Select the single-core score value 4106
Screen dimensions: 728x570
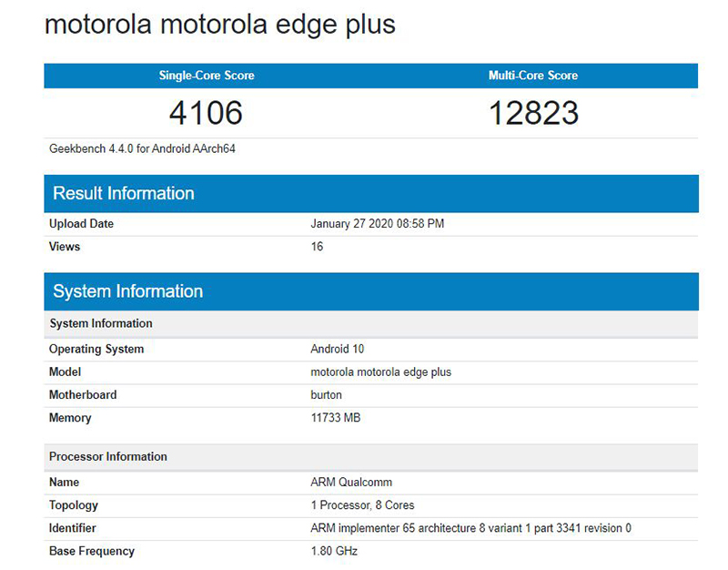[207, 113]
